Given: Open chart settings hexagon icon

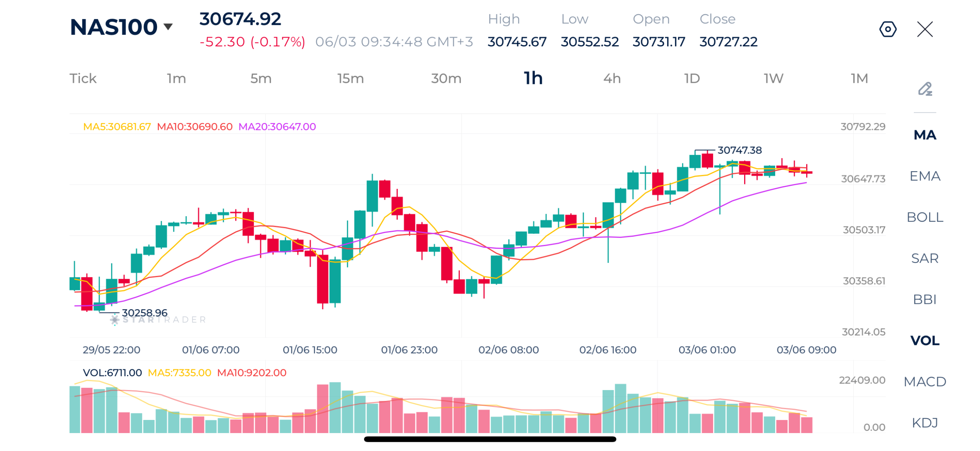Looking at the screenshot, I should (x=887, y=29).
